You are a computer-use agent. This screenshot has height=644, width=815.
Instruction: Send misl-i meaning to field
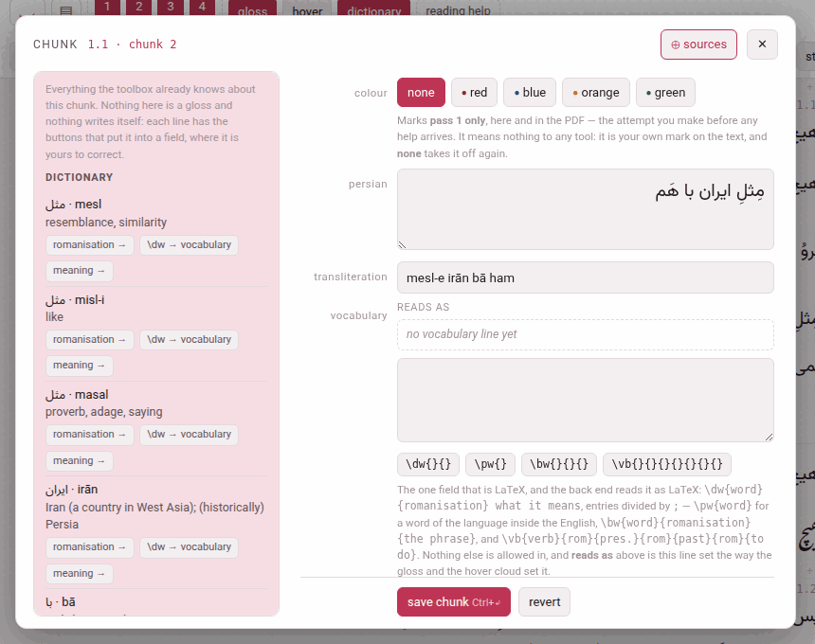[x=79, y=366]
